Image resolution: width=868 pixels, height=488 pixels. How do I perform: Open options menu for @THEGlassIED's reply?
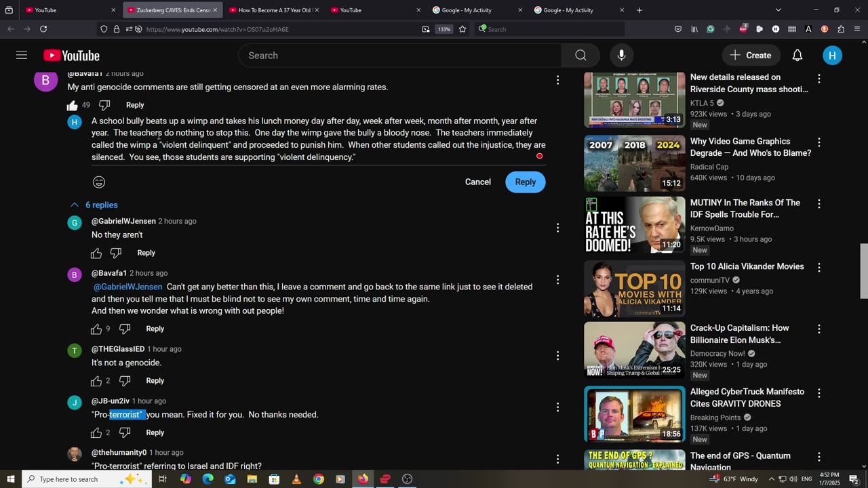(x=557, y=356)
